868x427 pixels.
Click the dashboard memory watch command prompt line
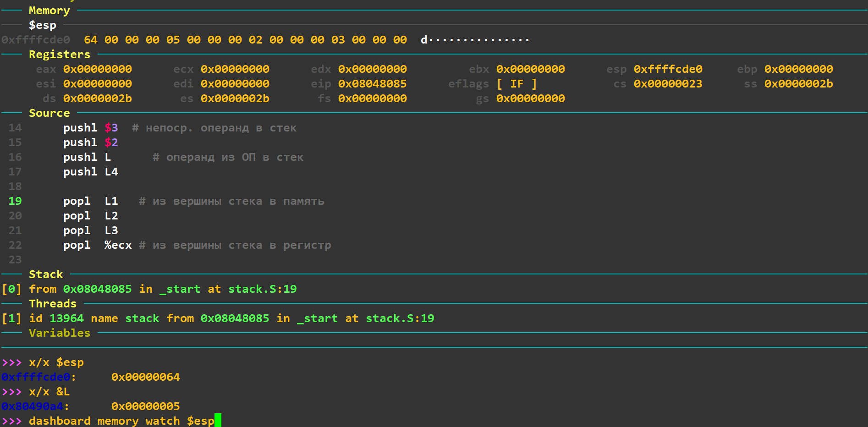tap(121, 421)
